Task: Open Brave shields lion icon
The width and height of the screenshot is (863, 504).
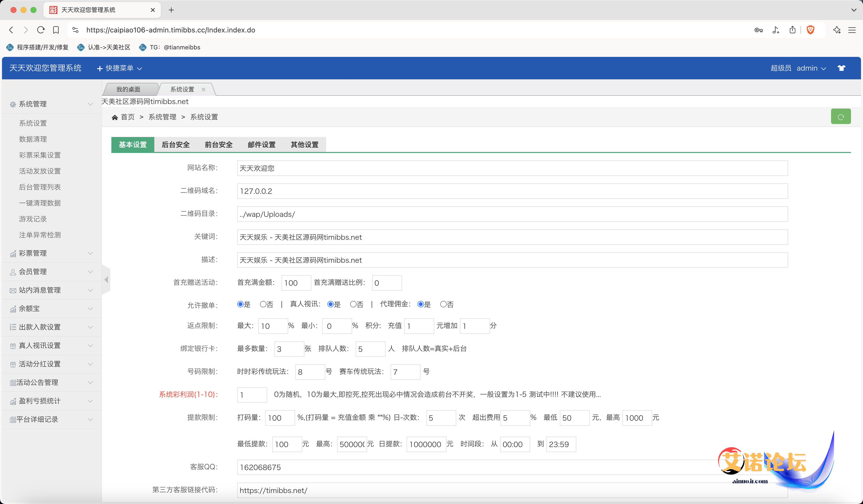Action: click(x=811, y=30)
